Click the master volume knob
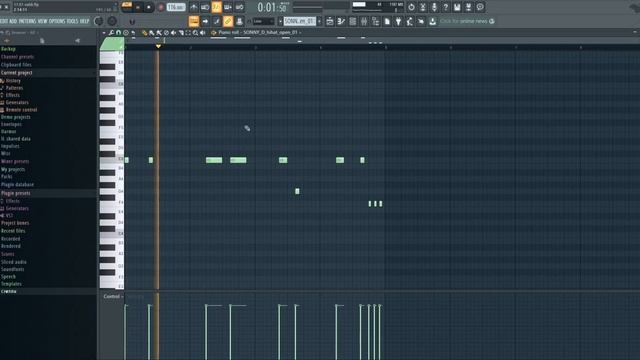This screenshot has height=360, width=640. 98,21
